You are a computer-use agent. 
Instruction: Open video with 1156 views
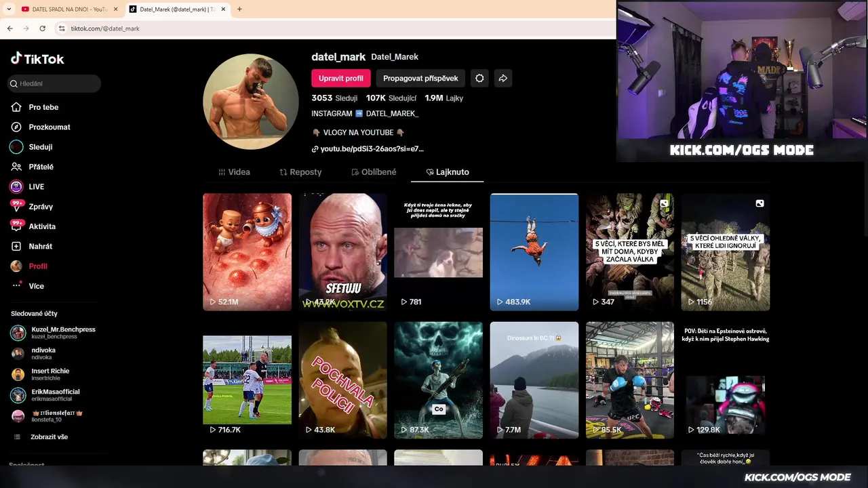(726, 252)
